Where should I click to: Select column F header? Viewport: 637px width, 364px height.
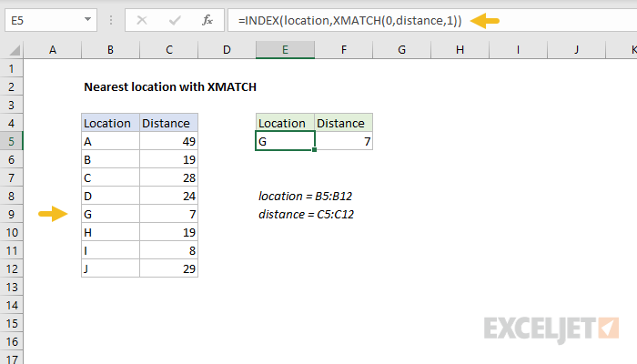[344, 50]
